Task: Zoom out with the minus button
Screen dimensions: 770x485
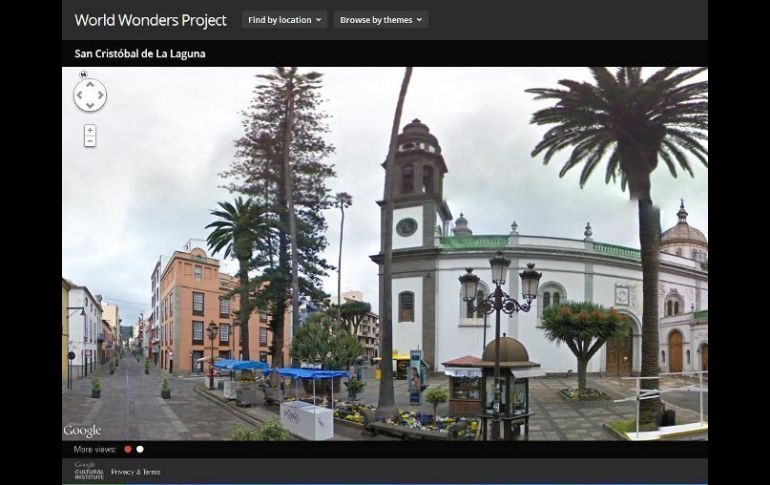Action: (x=90, y=142)
